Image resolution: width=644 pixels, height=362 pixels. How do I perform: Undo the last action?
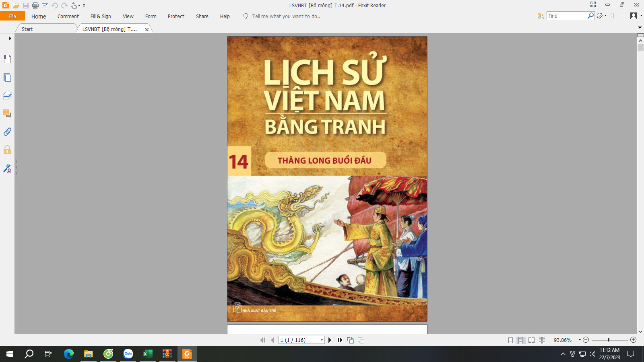(55, 6)
